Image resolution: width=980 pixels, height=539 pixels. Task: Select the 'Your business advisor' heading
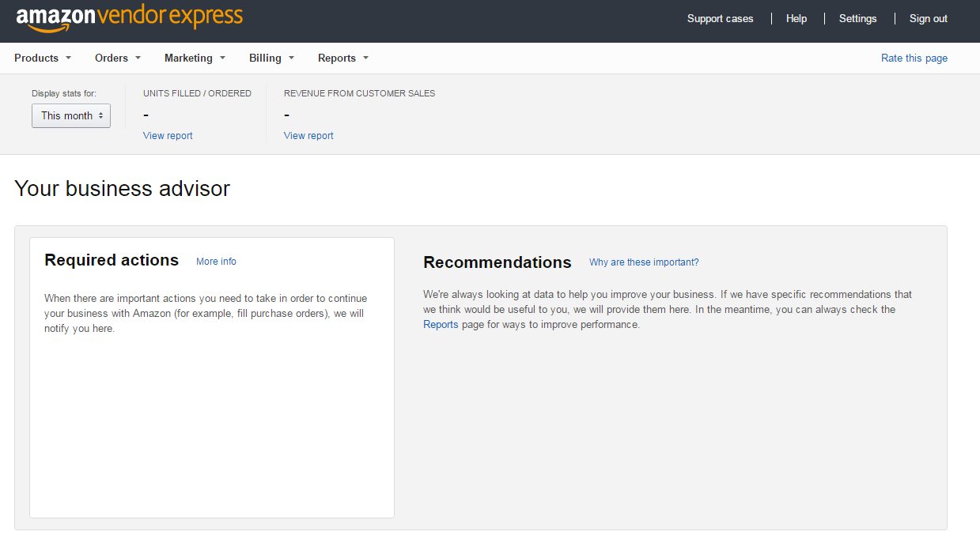pos(123,189)
